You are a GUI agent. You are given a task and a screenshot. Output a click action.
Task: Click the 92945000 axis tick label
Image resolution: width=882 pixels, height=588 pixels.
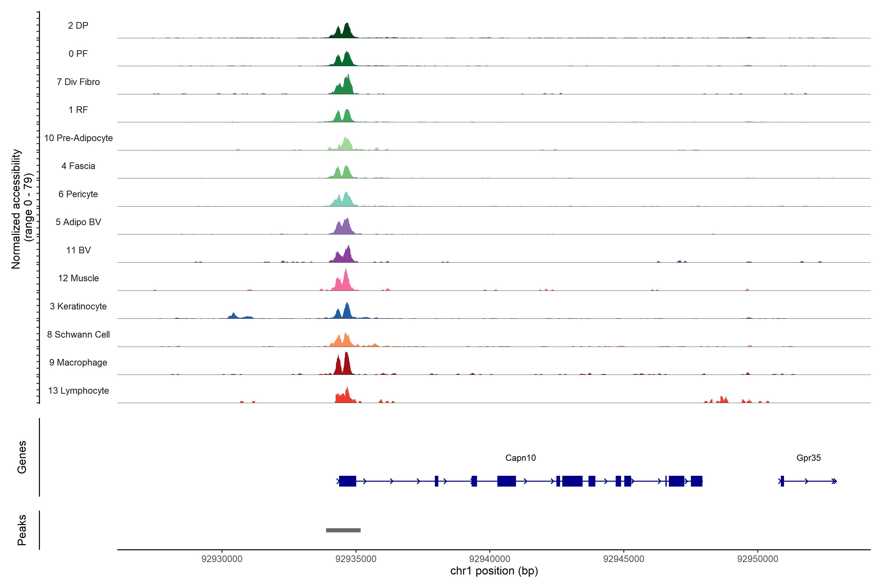[x=624, y=559]
